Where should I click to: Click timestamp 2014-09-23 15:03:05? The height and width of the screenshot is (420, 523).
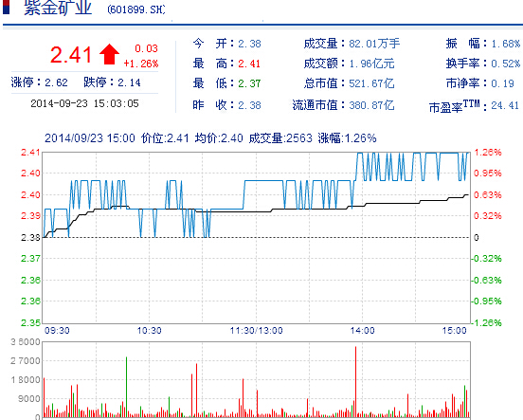84,103
